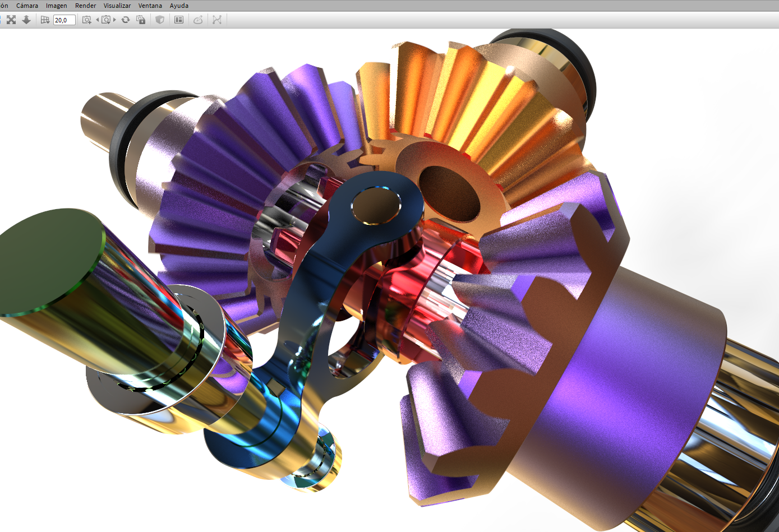This screenshot has height=532, width=779.
Task: Open the layout panel icon
Action: [x=179, y=20]
